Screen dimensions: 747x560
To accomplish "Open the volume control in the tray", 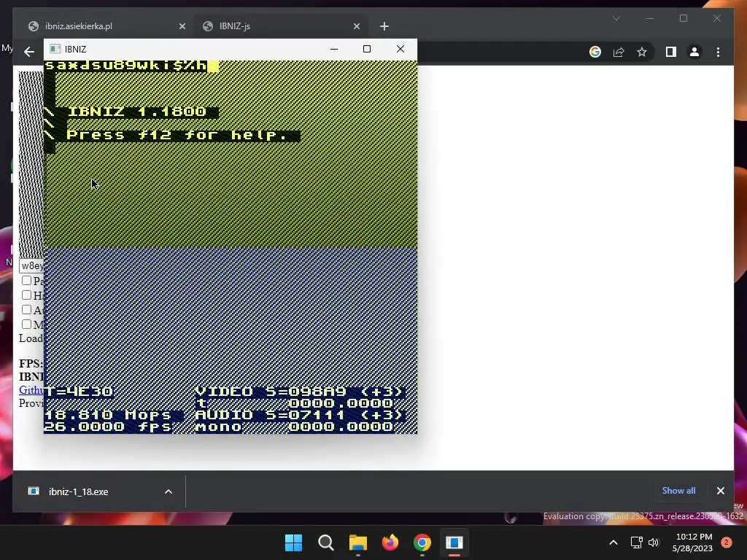I will click(x=654, y=542).
